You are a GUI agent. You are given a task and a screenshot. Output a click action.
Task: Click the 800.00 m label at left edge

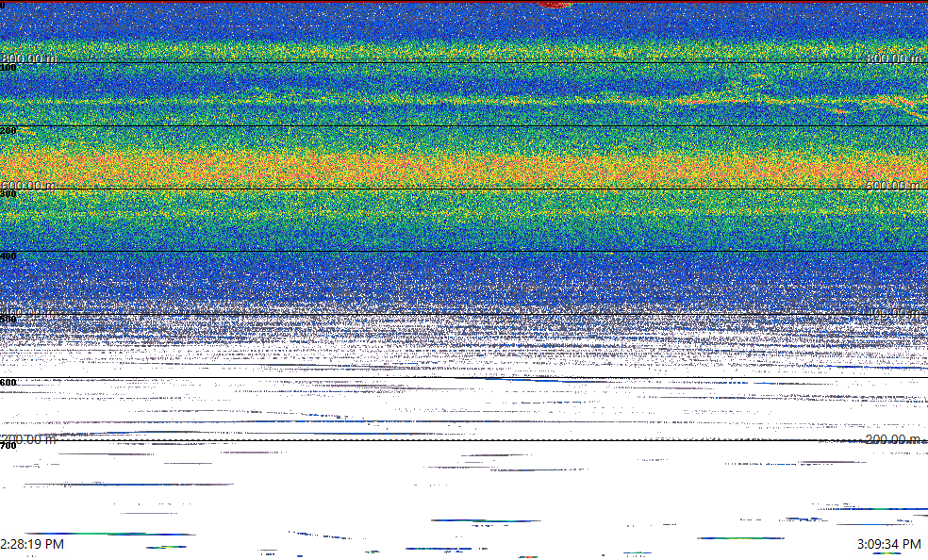click(x=29, y=58)
